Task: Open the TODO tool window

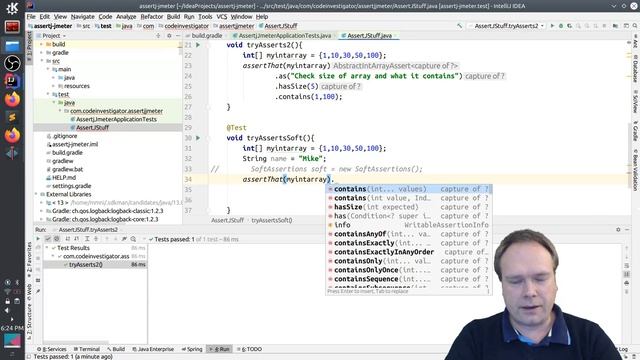Action: click(x=249, y=349)
